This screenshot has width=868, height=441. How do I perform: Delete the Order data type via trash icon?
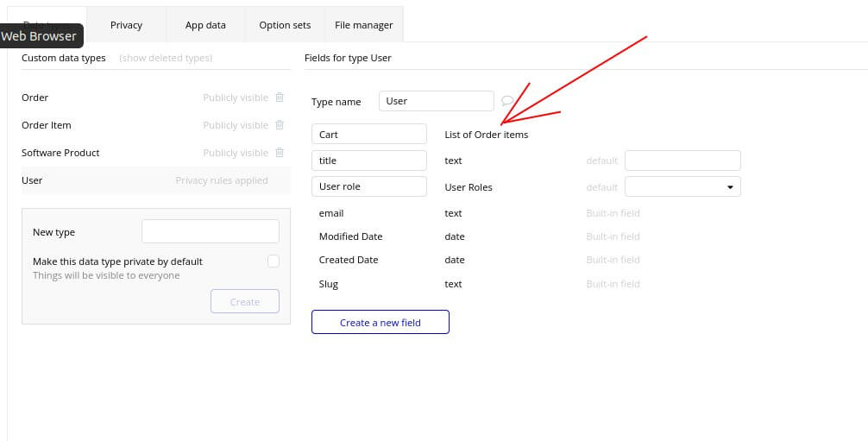[280, 98]
